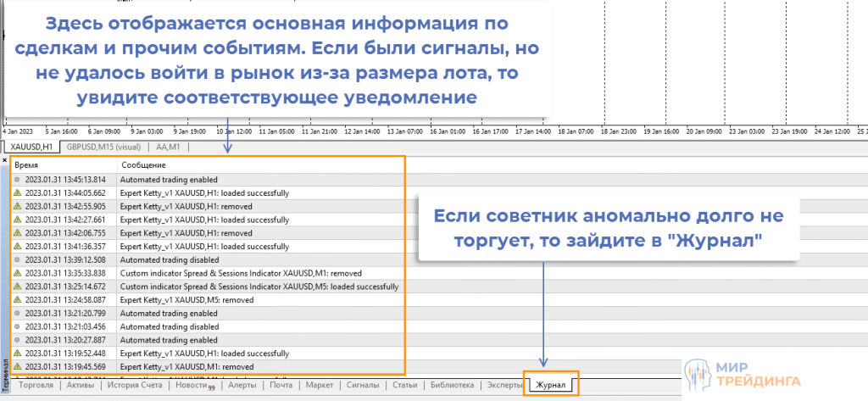868x401 pixels.
Task: Click the warning icon on the 13:19:52.448 row
Action: pos(16,353)
